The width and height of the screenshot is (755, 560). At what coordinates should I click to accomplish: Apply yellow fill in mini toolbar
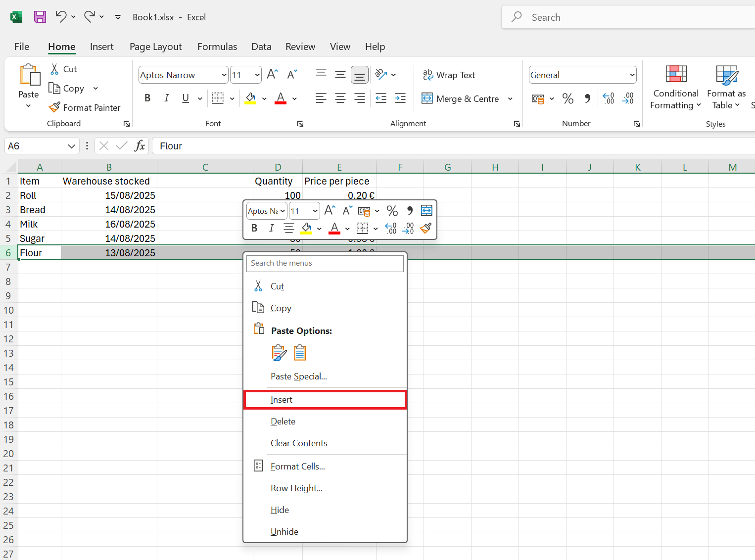point(307,228)
